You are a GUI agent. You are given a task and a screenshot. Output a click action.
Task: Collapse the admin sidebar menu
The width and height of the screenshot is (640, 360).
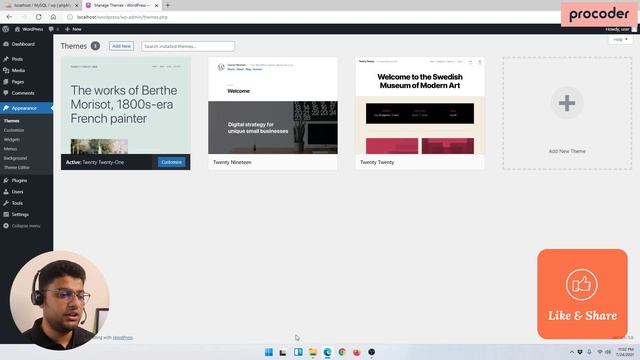pyautogui.click(x=22, y=226)
